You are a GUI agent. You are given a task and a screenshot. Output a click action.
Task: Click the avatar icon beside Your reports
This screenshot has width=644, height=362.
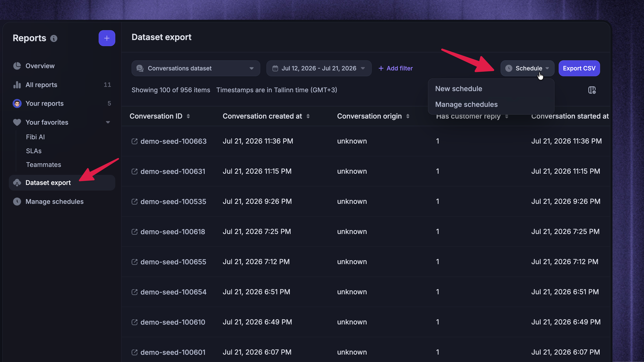tap(17, 103)
